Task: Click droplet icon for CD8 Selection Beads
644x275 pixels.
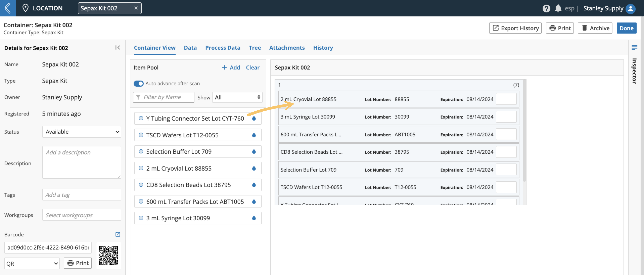Action: [254, 185]
